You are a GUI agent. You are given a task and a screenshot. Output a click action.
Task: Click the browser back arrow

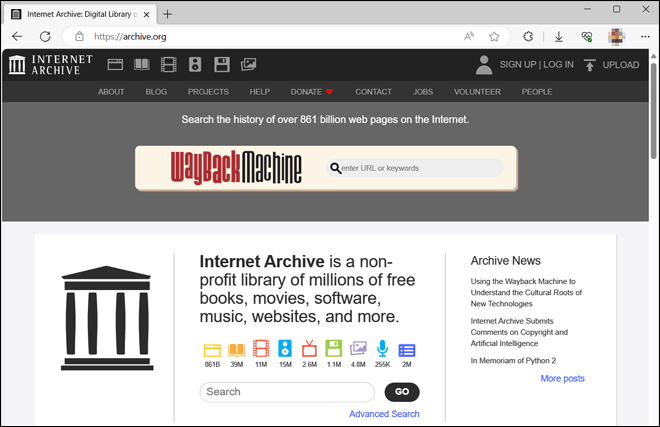[x=17, y=37]
